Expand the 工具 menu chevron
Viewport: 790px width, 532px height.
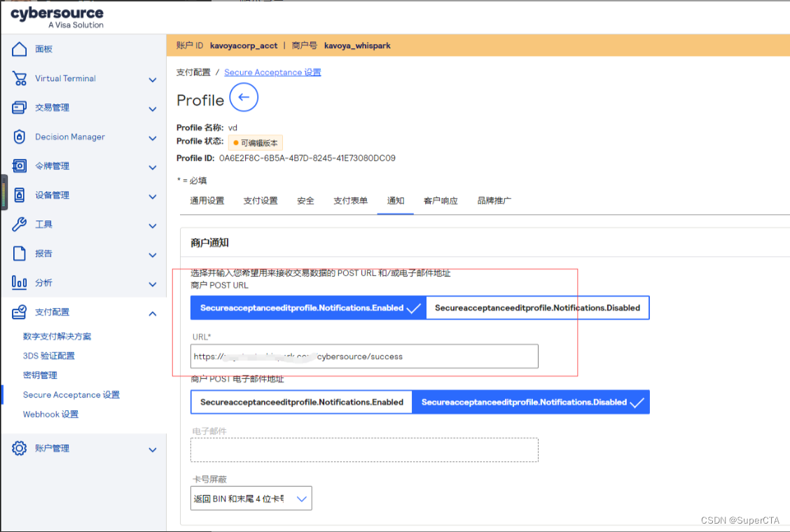tap(153, 225)
